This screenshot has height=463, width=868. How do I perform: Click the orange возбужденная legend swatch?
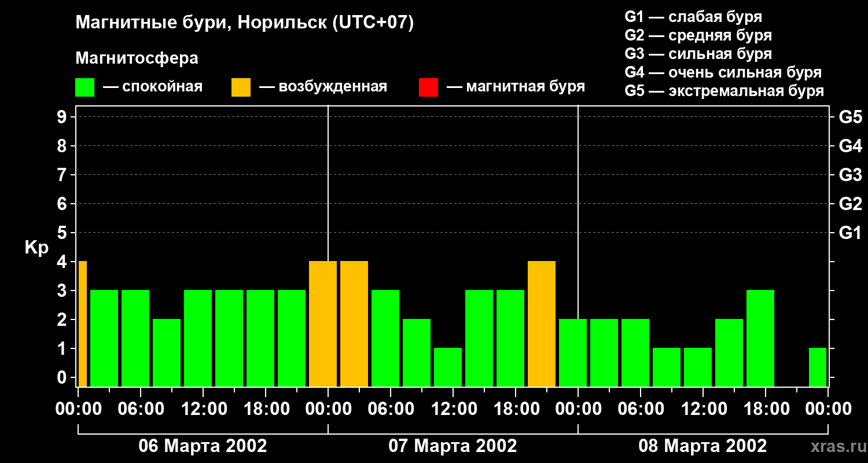[241, 87]
